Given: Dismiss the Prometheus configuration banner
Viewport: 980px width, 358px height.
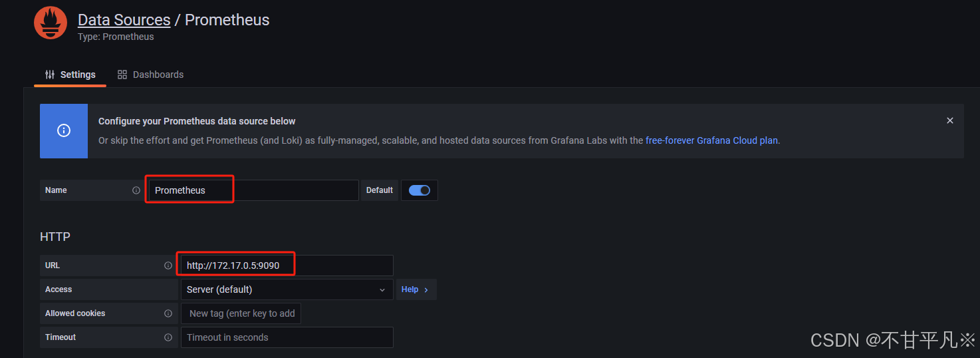Looking at the screenshot, I should (950, 120).
